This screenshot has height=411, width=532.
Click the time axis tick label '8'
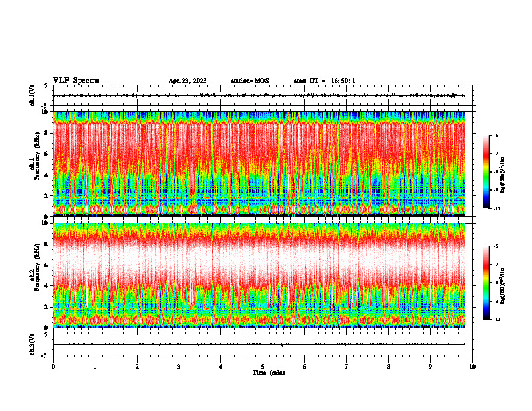tap(388, 367)
